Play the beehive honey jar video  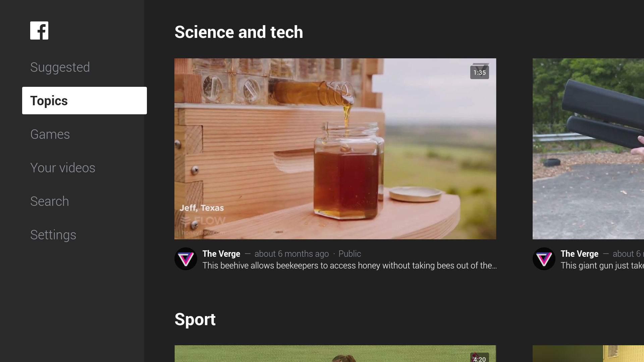(x=335, y=149)
